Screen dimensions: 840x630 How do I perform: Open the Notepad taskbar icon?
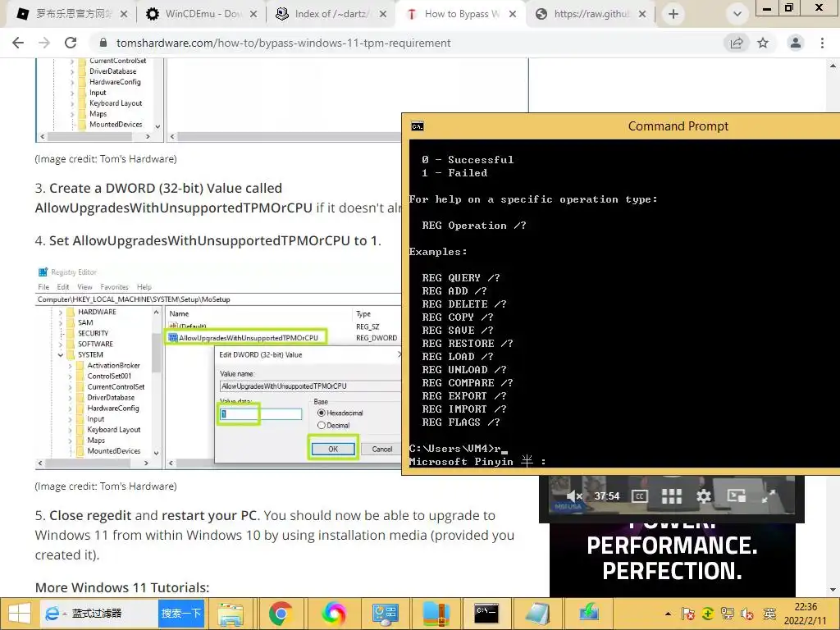point(537,614)
